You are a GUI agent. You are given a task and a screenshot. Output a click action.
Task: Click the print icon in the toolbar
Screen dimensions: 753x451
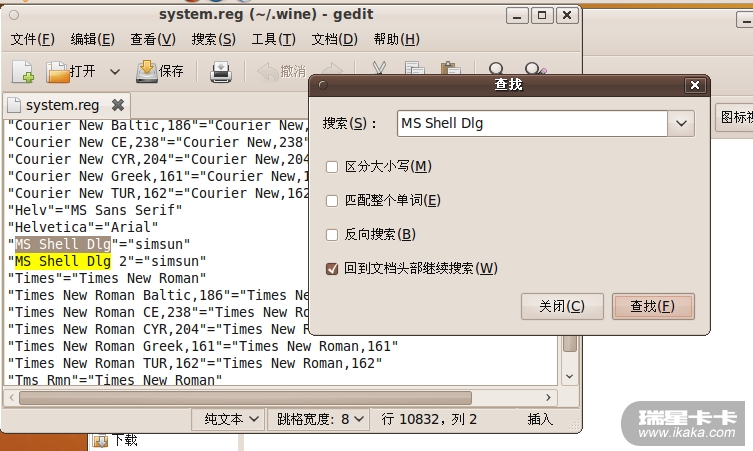point(220,72)
